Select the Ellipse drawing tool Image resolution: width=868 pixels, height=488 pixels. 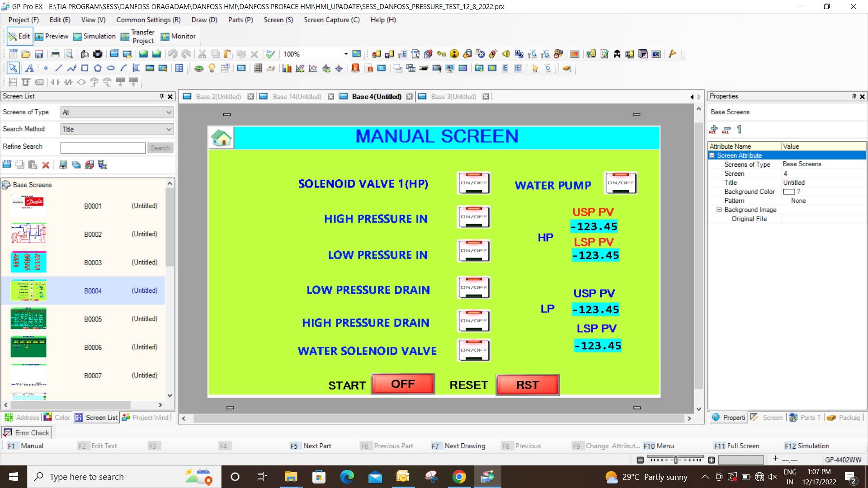(111, 68)
